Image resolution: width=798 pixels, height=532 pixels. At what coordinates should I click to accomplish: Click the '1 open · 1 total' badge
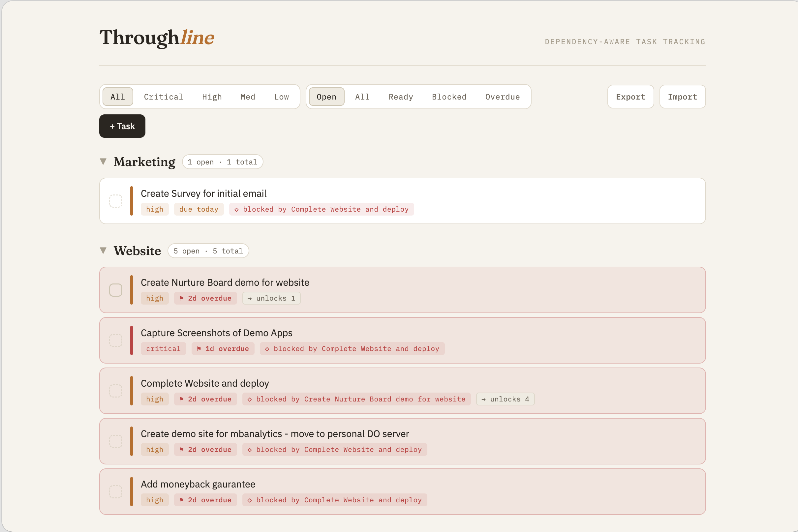pos(222,162)
